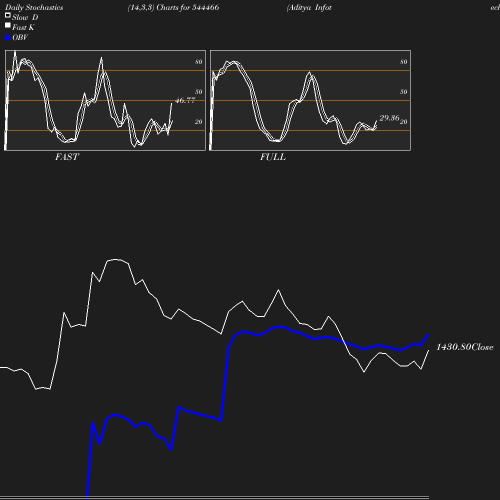Click the 29.36 value in FULL chart
Viewport: 500px width, 500px height.
pos(389,118)
